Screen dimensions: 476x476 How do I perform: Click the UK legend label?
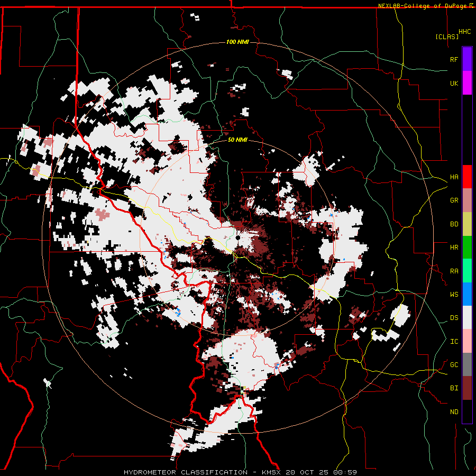coord(454,83)
